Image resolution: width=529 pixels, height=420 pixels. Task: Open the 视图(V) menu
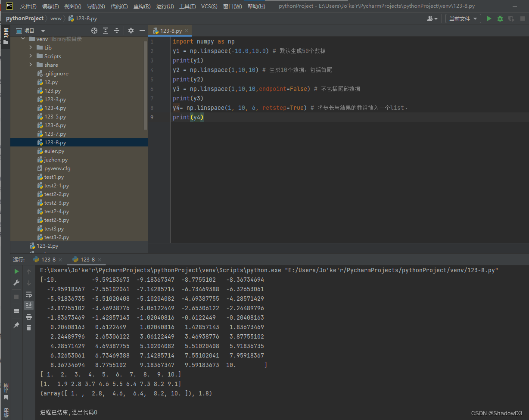coord(72,6)
